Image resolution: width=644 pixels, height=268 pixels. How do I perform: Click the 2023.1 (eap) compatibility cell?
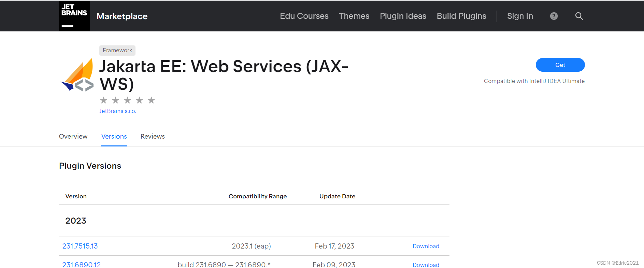[252, 246]
